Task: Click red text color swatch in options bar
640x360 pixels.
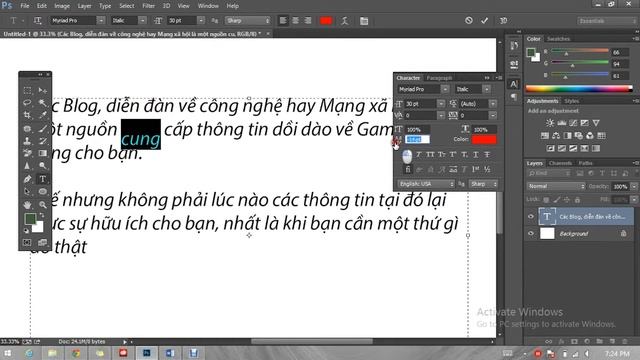Action: (x=326, y=20)
